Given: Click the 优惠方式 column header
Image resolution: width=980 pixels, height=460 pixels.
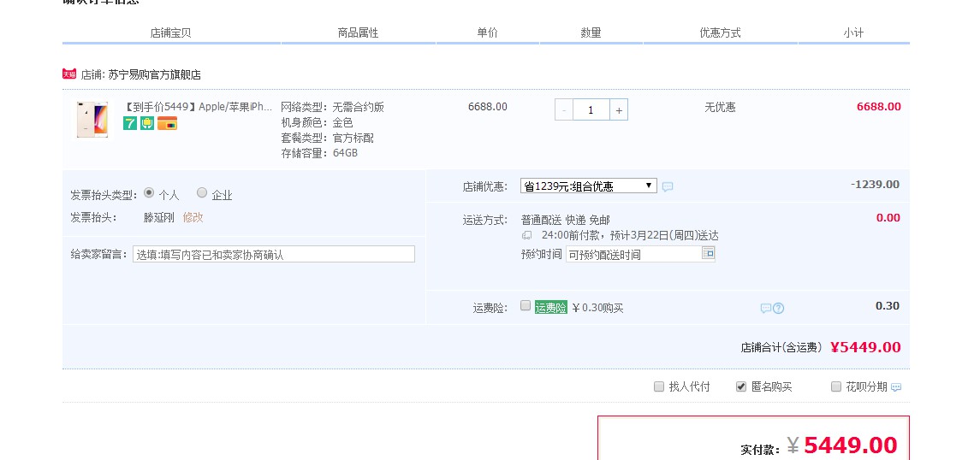Looking at the screenshot, I should [720, 33].
